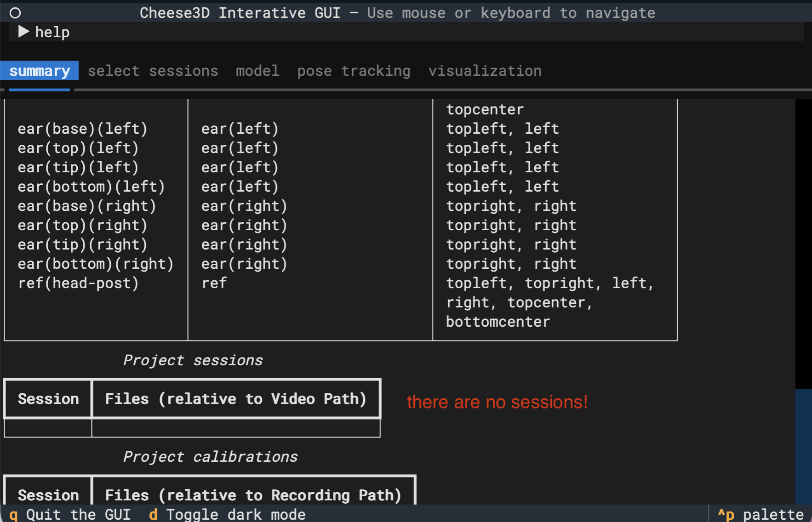The height and width of the screenshot is (522, 812).
Task: Click the orange d key hint icon
Action: pos(153,514)
